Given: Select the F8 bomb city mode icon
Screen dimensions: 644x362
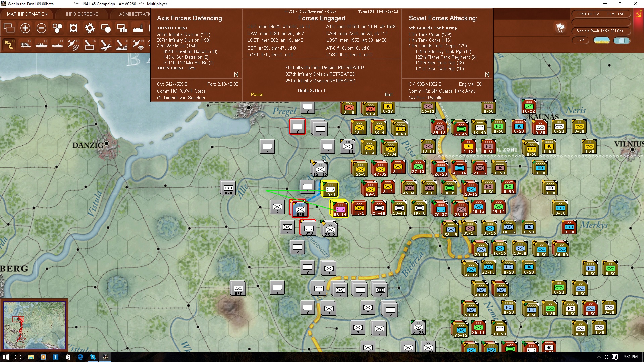Looking at the screenshot, I should point(122,44).
